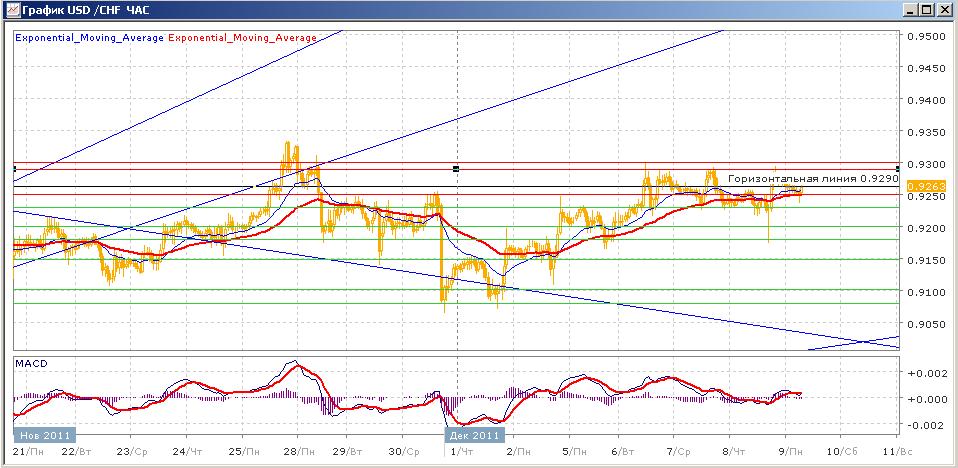Viewport: 958px width, 468px height.
Task: Click price axis label 0.9450
Action: pyautogui.click(x=927, y=68)
